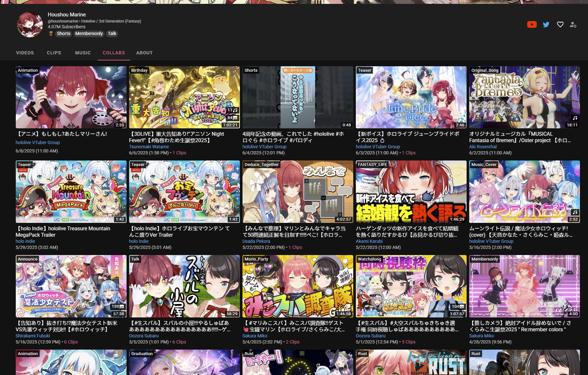
Task: Open the Graduation tagged video thumbnail
Action: 185,362
